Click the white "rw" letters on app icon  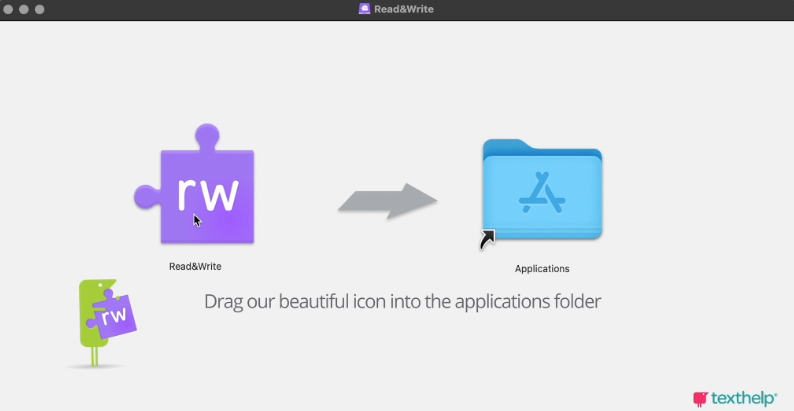pos(207,193)
